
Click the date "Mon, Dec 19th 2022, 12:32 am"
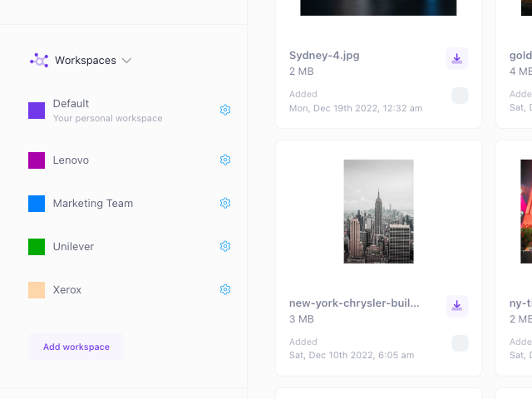(356, 109)
